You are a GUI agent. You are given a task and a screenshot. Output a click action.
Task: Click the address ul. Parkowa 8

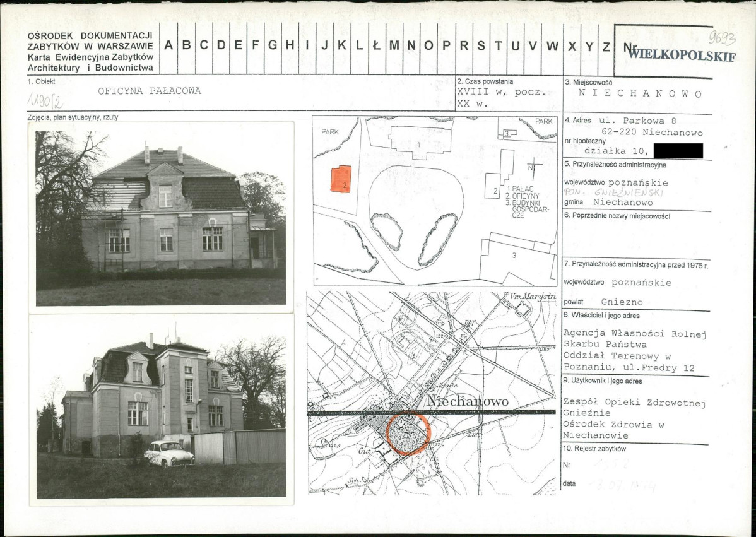pos(649,120)
